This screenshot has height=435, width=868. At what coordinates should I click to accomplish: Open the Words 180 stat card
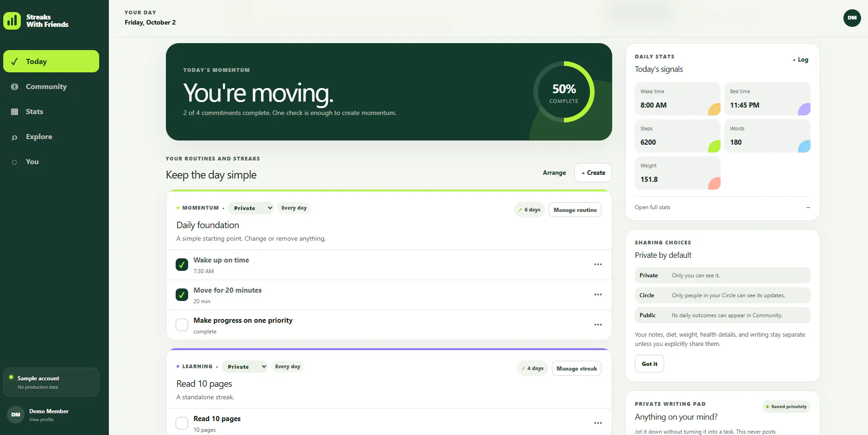(767, 136)
